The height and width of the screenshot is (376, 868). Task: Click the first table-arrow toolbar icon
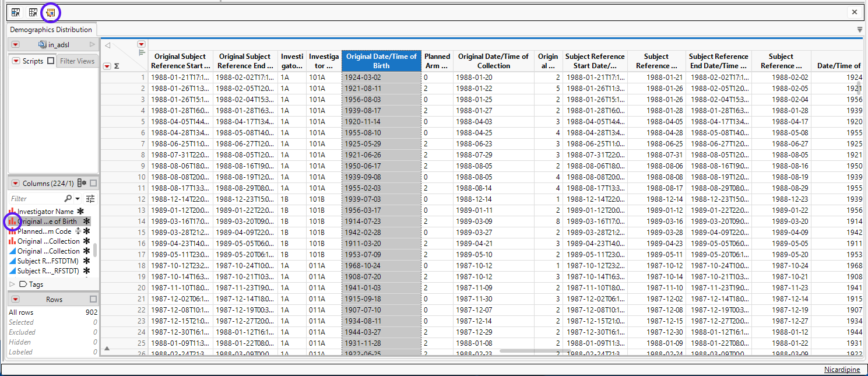point(16,12)
